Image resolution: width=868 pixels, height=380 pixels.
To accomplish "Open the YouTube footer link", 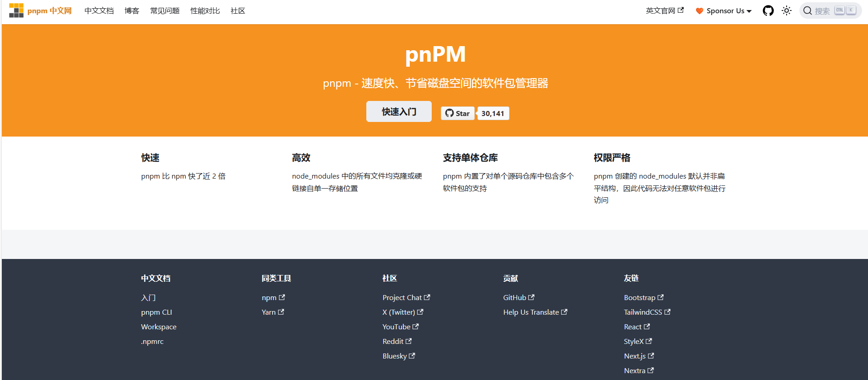I will point(401,327).
